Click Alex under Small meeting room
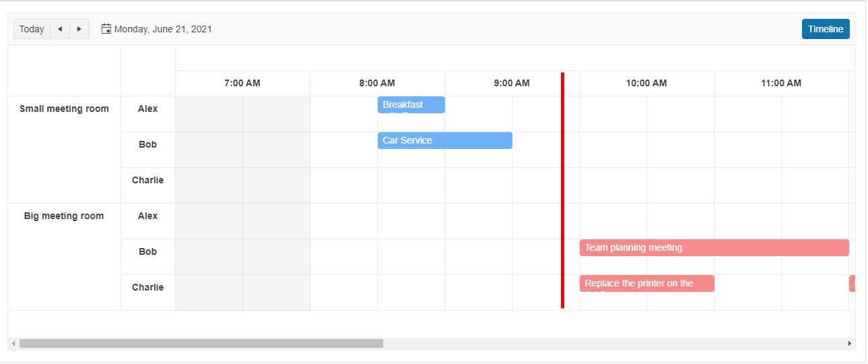 coord(147,109)
